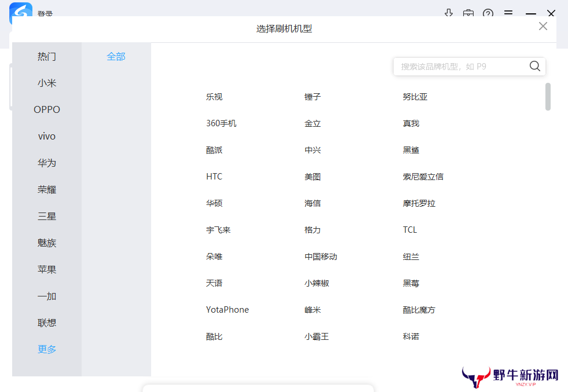Screen dimensions: 568x392
Task: Select the 小米 brand tab
Action: coord(47,83)
